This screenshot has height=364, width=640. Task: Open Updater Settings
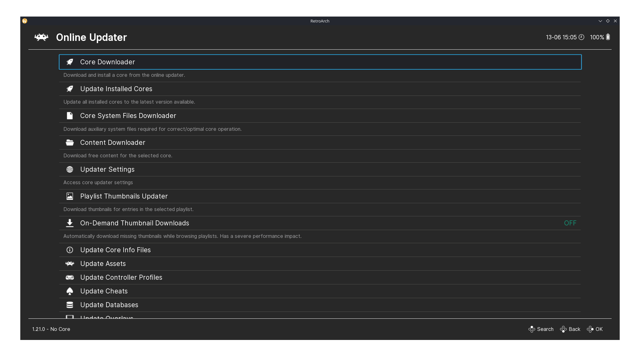(x=107, y=169)
